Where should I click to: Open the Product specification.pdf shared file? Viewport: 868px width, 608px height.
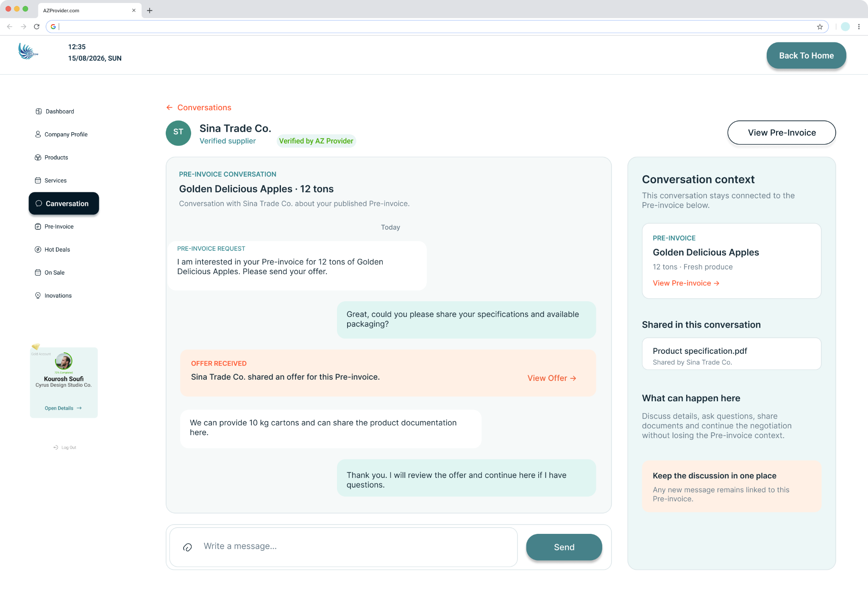point(732,354)
